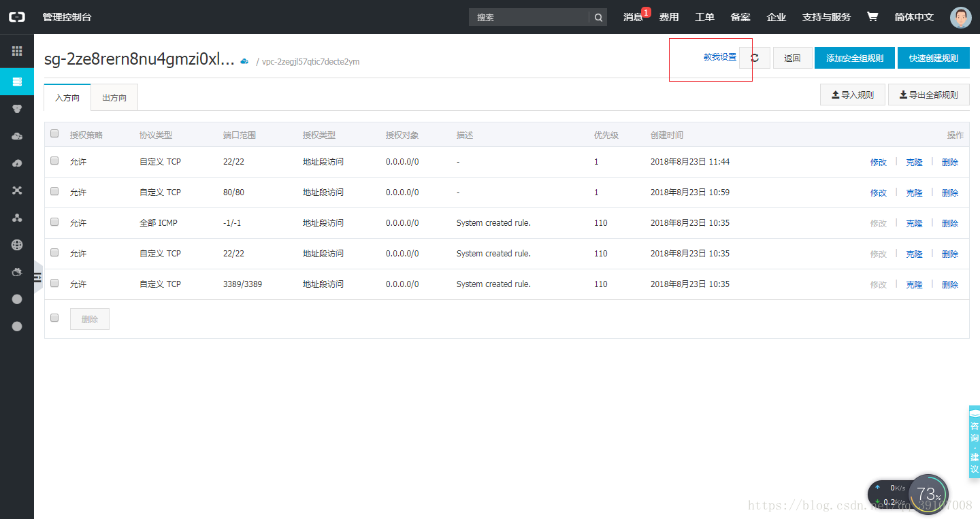Click the 优先级 column header
Image resolution: width=980 pixels, height=519 pixels.
(606, 135)
